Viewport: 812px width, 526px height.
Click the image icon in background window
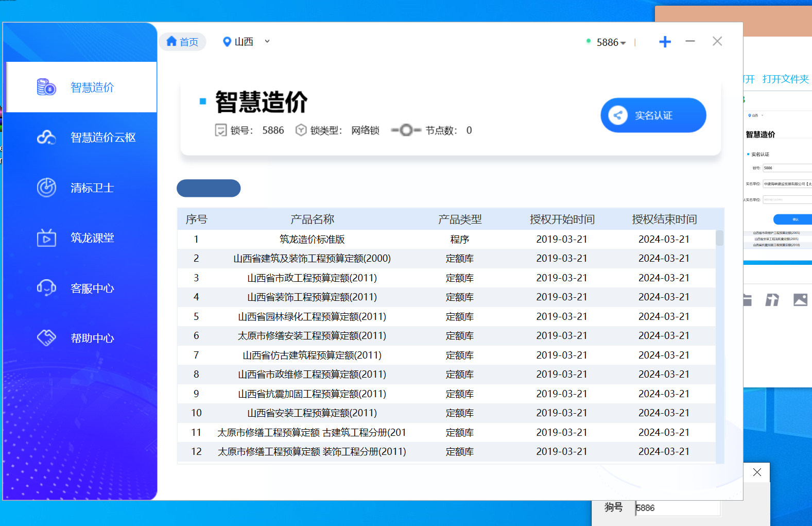(x=800, y=300)
